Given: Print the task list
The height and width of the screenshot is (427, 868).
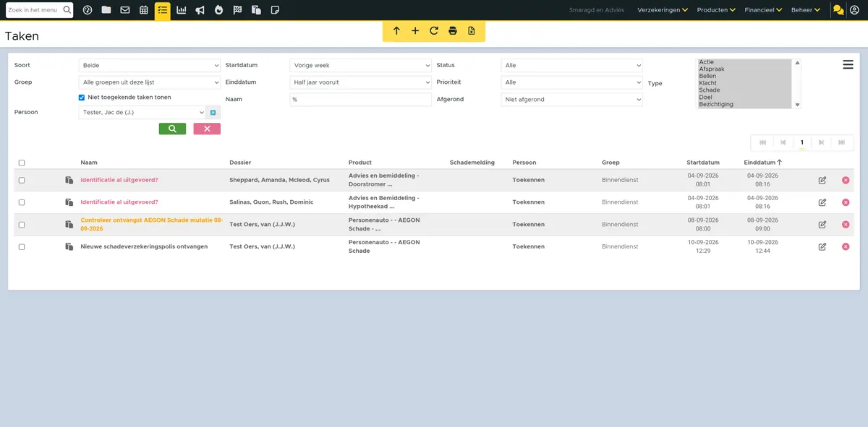Looking at the screenshot, I should pos(453,31).
